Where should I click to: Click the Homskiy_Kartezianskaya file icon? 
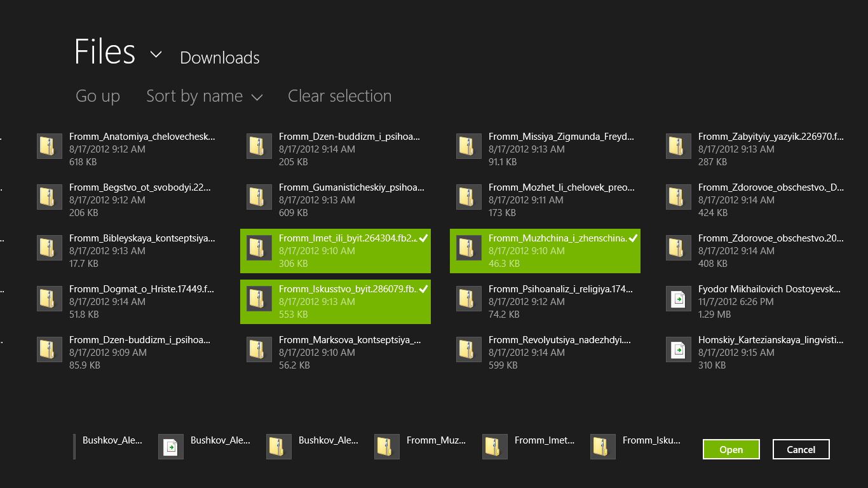[679, 349]
